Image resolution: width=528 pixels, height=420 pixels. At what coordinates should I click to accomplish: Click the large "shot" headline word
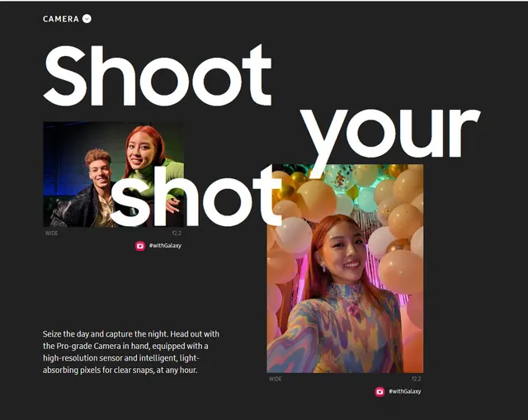point(196,196)
